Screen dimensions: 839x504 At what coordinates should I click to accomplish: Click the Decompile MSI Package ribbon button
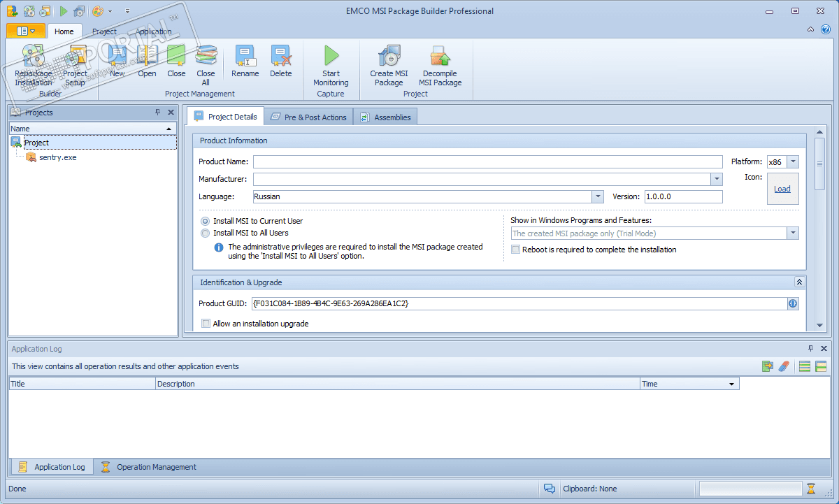point(440,66)
